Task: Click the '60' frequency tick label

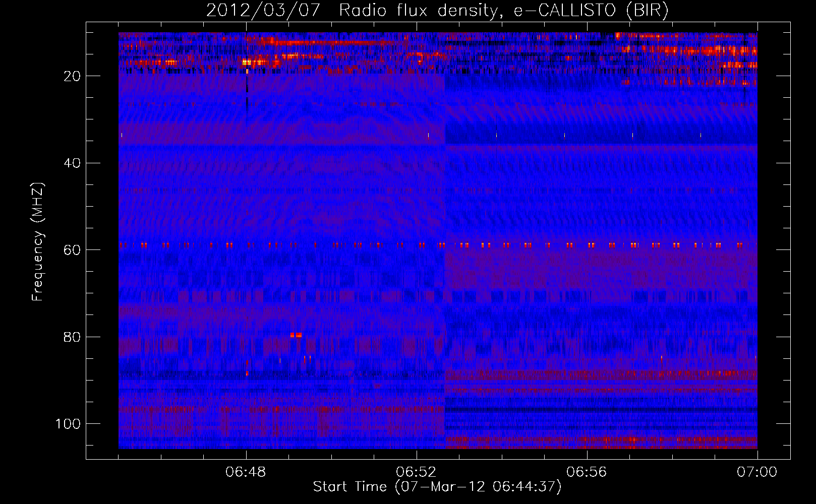Action: (73, 250)
